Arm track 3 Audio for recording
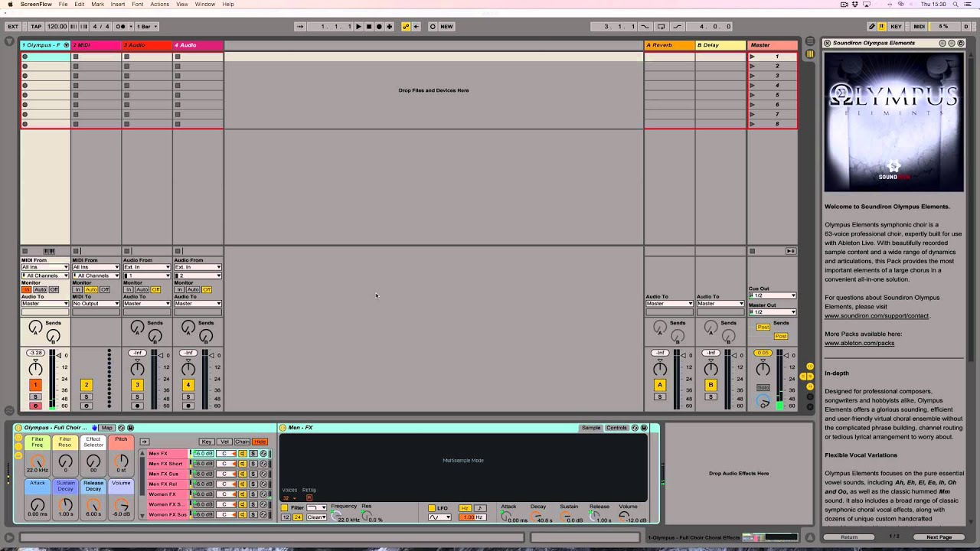 [x=137, y=406]
